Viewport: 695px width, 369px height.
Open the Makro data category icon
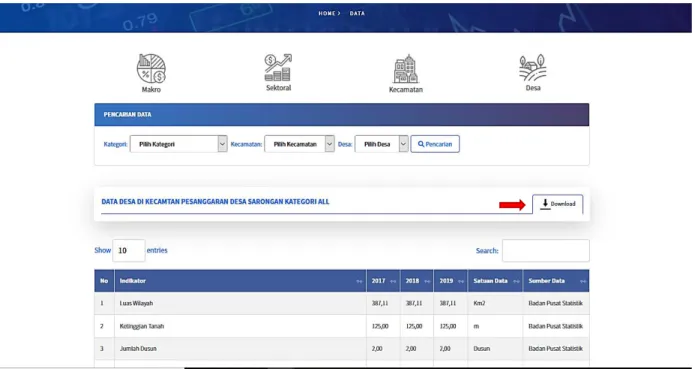point(151,68)
